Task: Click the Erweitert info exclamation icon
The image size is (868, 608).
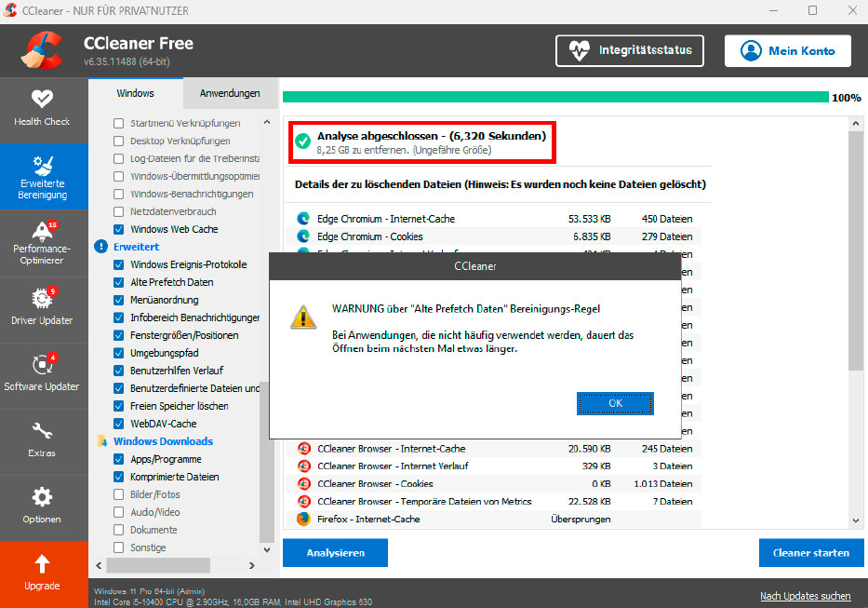Action: [100, 247]
